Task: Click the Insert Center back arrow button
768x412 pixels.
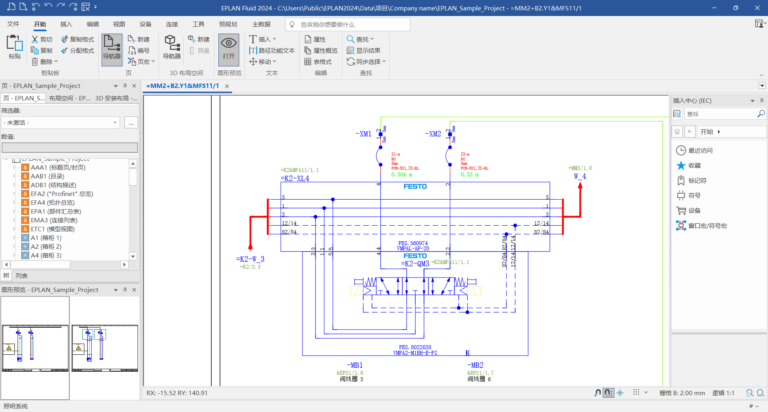Action: 690,132
